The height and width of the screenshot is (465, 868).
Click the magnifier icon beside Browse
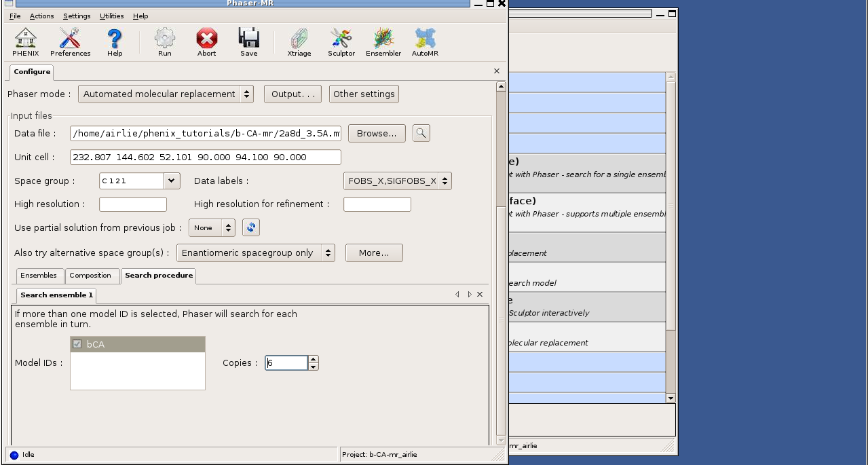click(x=421, y=133)
